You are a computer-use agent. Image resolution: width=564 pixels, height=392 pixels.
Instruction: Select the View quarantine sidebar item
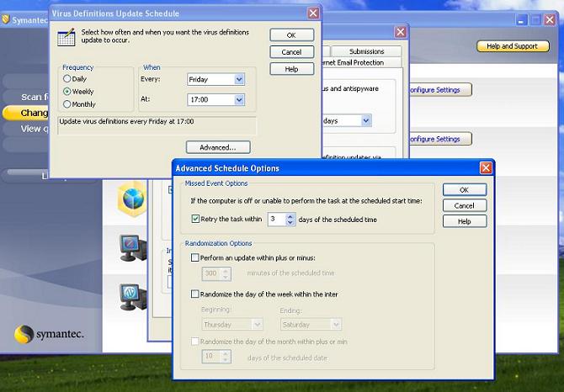(x=25, y=129)
